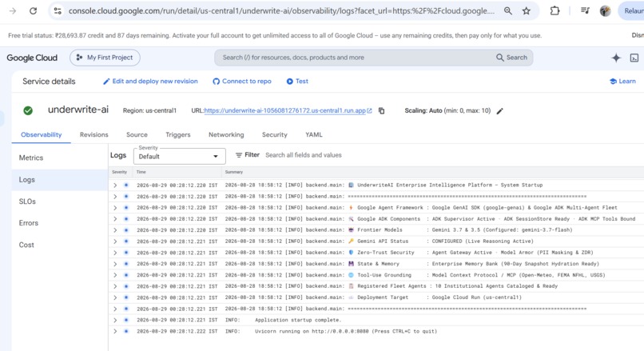644x351 pixels.
Task: Open the browser profile avatar
Action: click(605, 11)
